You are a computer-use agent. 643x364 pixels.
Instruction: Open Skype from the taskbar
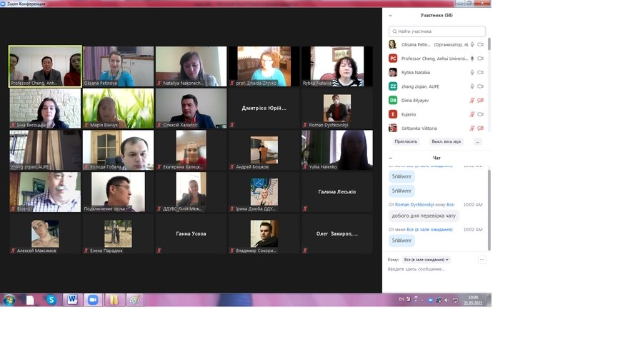(x=51, y=300)
